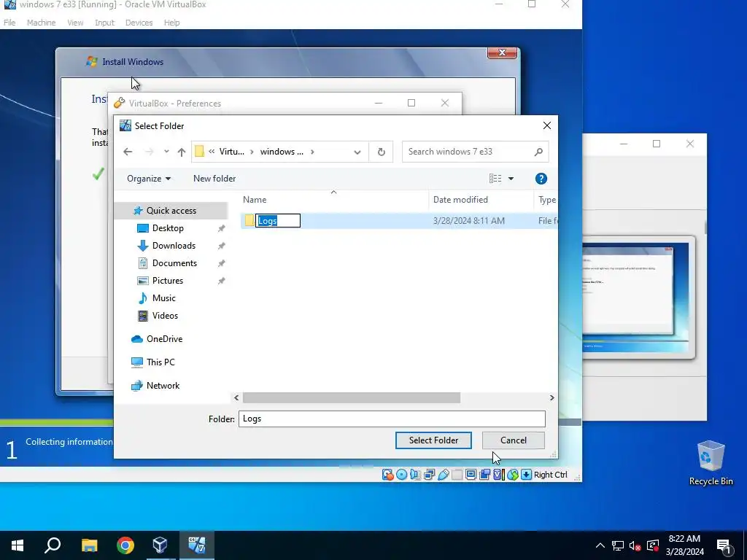Select Network in navigation pane
The width and height of the screenshot is (747, 560).
[x=163, y=386]
